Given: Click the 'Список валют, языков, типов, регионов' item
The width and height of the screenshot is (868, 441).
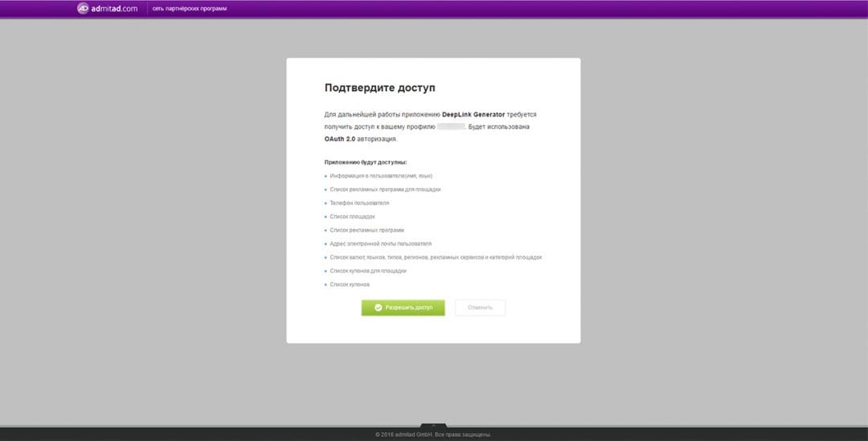Looking at the screenshot, I should pyautogui.click(x=436, y=257).
